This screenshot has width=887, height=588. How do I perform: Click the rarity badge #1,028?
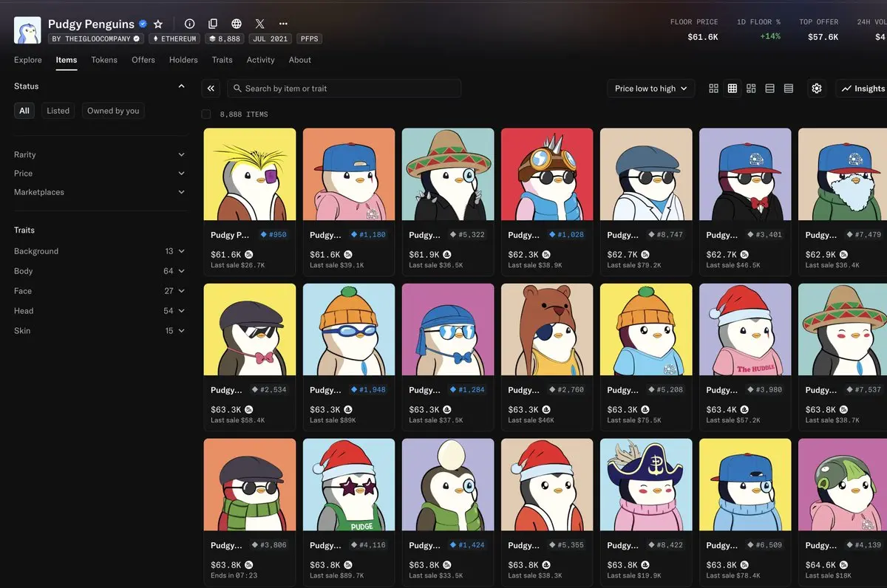(567, 235)
